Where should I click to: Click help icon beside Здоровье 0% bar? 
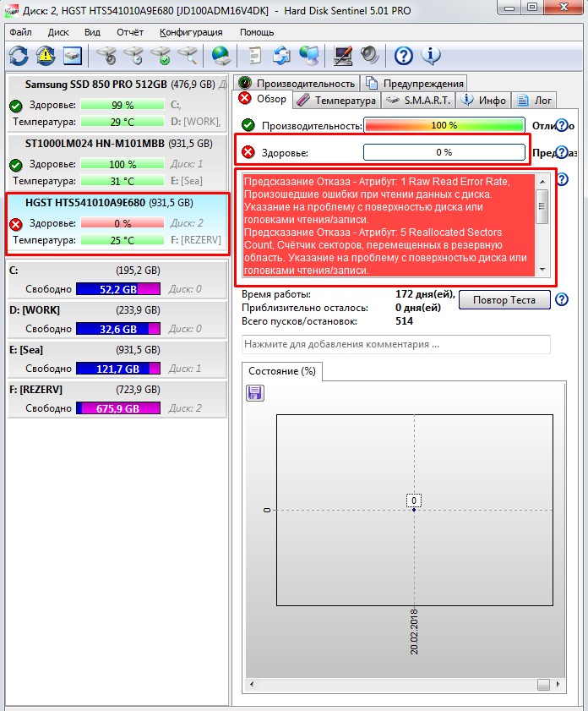pos(562,152)
